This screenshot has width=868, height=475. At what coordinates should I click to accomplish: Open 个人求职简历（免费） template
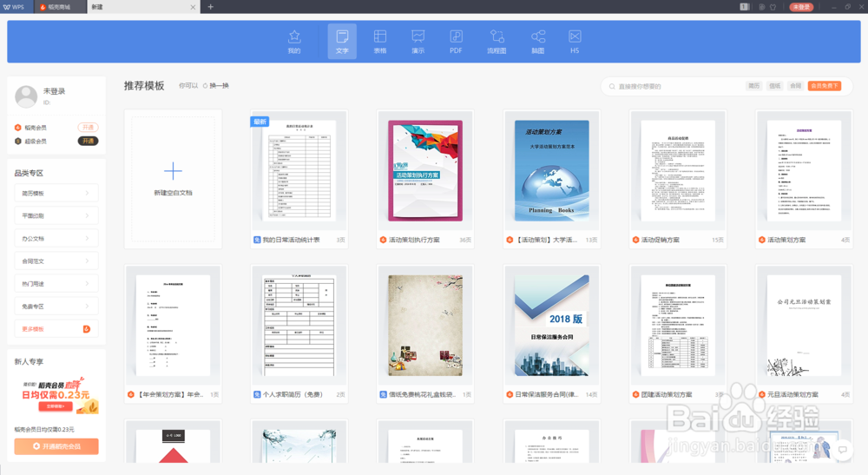[x=299, y=333]
